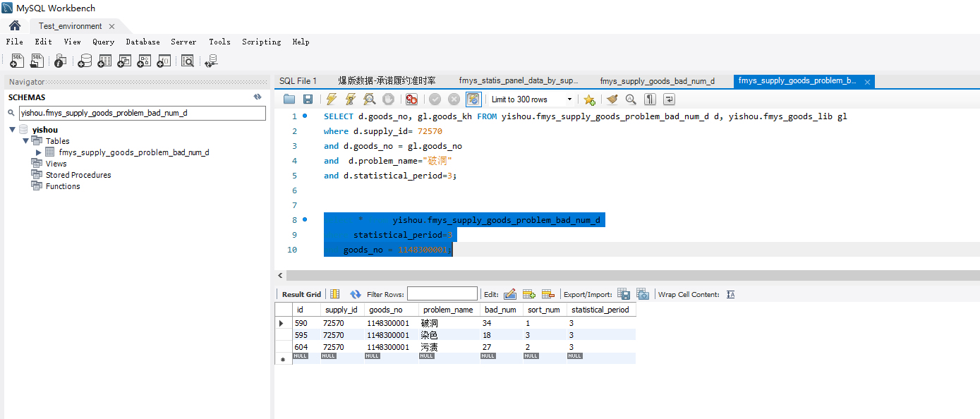Open SQL script file icon
Viewport: 980px width, 419px height.
(x=37, y=61)
